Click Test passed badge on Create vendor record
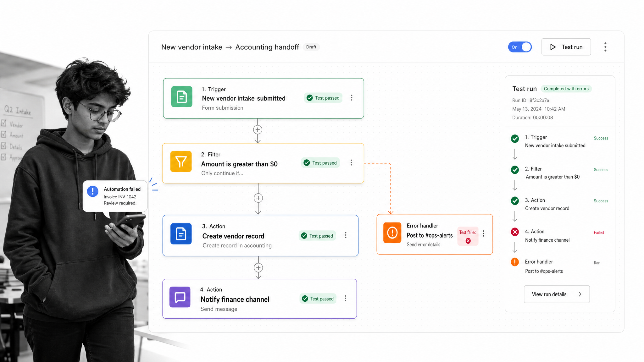 (317, 236)
